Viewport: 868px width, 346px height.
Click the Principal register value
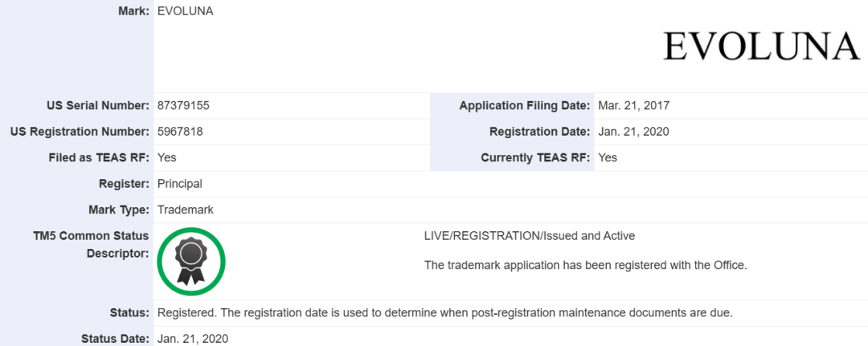[180, 184]
